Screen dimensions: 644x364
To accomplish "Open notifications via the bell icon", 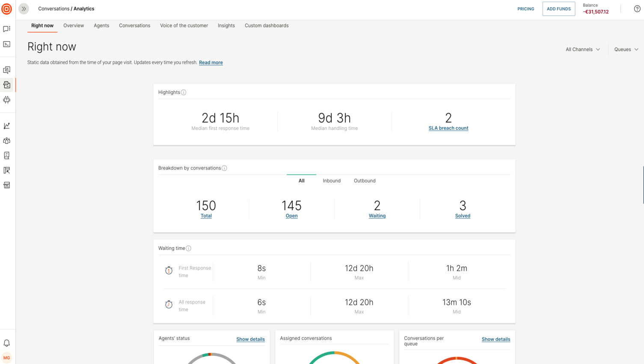I will point(6,343).
